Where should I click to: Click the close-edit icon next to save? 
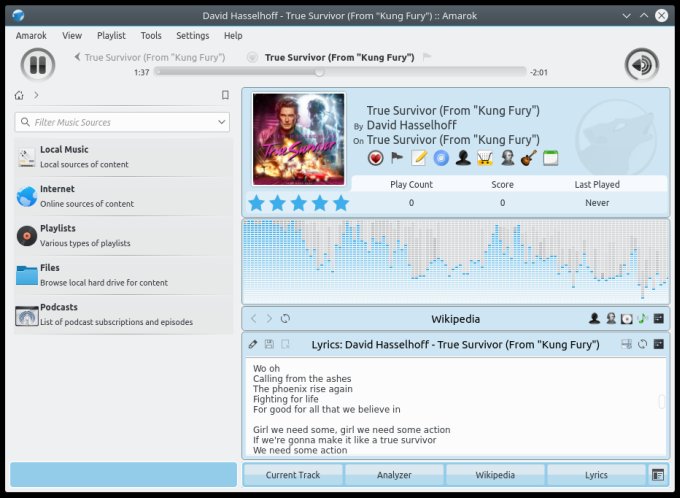[x=285, y=344]
